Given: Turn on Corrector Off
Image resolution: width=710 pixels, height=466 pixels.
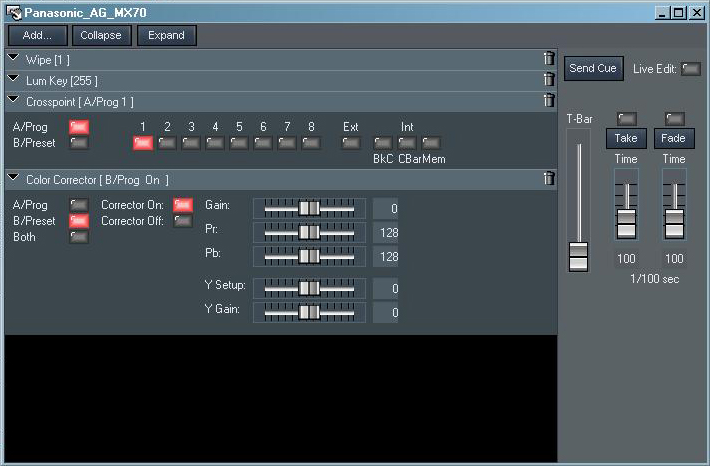Looking at the screenshot, I should point(183,221).
